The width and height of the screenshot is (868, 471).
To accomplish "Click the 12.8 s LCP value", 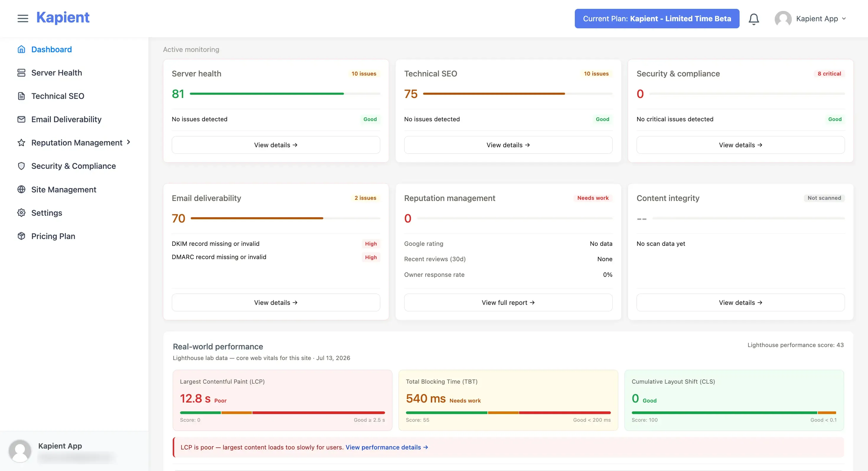I will click(x=195, y=399).
